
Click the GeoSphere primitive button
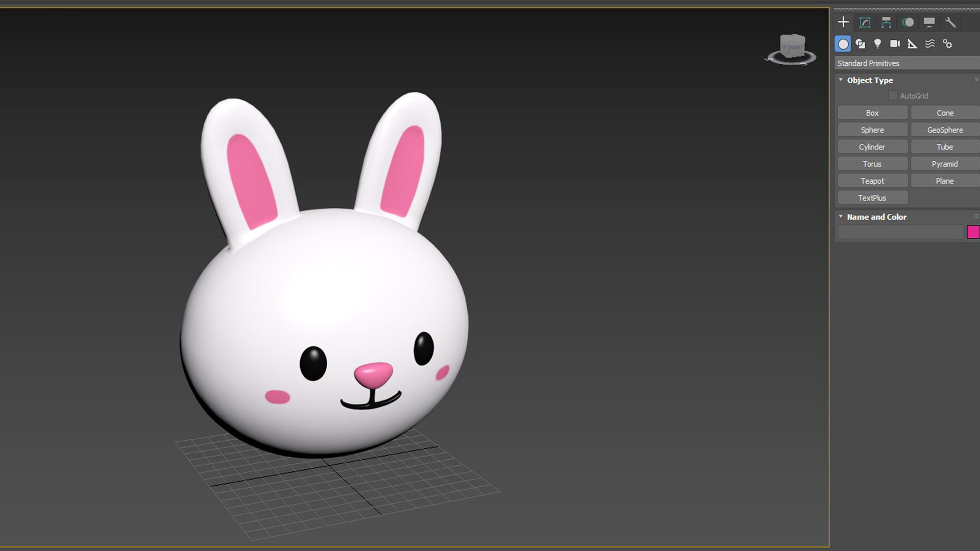945,130
